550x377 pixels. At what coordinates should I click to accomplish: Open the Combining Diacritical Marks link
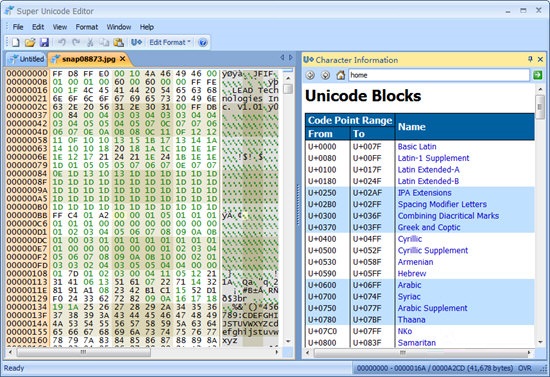tap(448, 216)
